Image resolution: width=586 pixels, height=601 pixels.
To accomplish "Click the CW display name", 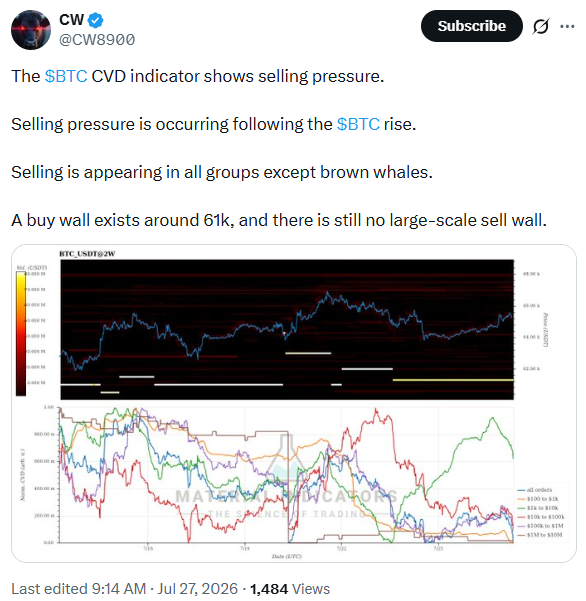I will click(x=72, y=20).
